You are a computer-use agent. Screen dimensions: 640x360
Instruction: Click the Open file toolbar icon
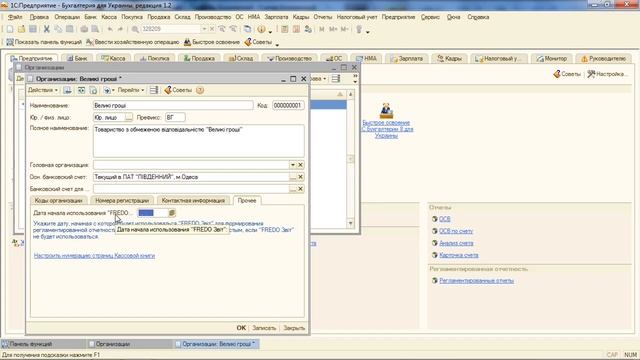21,29
